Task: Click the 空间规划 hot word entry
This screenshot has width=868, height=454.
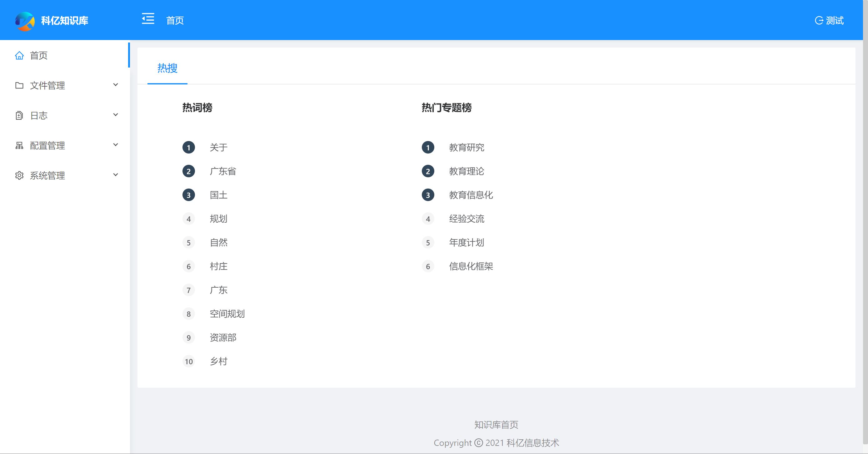Action: (x=227, y=314)
